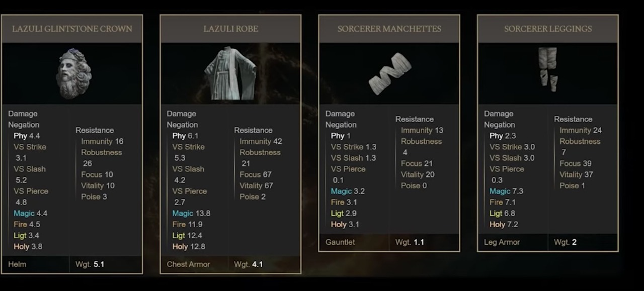Click the Sorcerer Manchettes bandage image
Screen dimensions: 644x291
390,73
